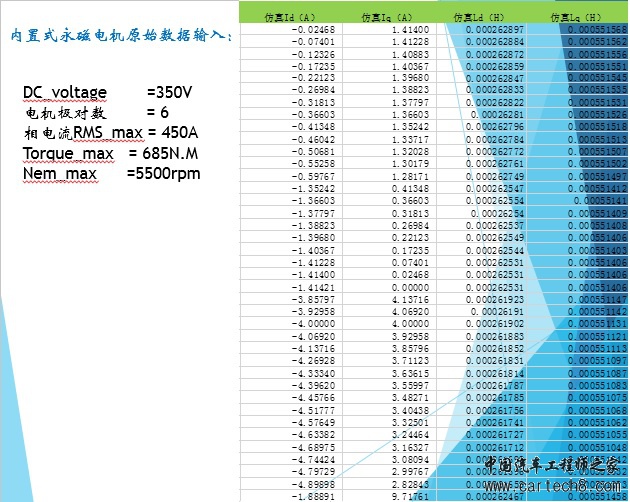Click the Torque_max = 685N.M line
Screen dimensions: 630x502
pyautogui.click(x=110, y=154)
